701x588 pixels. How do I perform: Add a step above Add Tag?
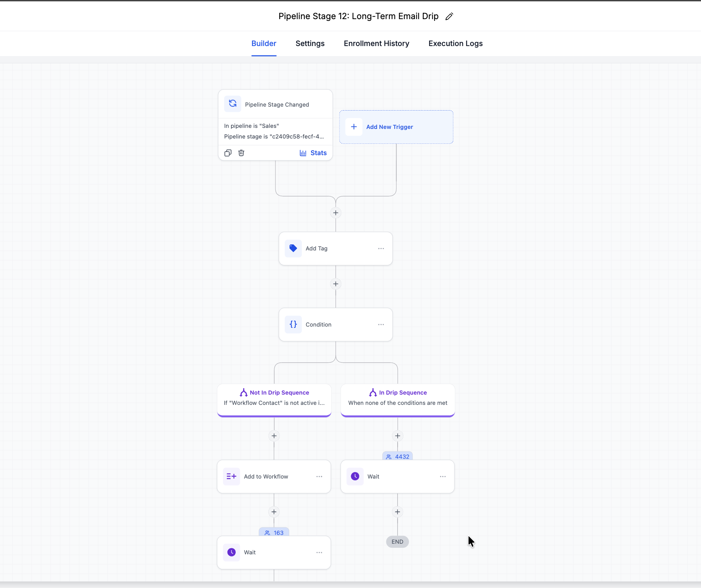click(x=336, y=213)
